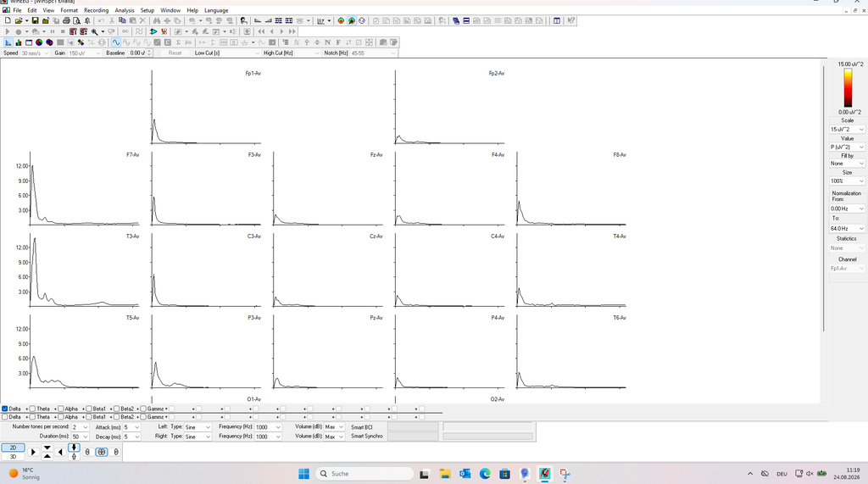This screenshot has width=868, height=484.
Task: Click the Cascade windows icon
Action: 455,20
